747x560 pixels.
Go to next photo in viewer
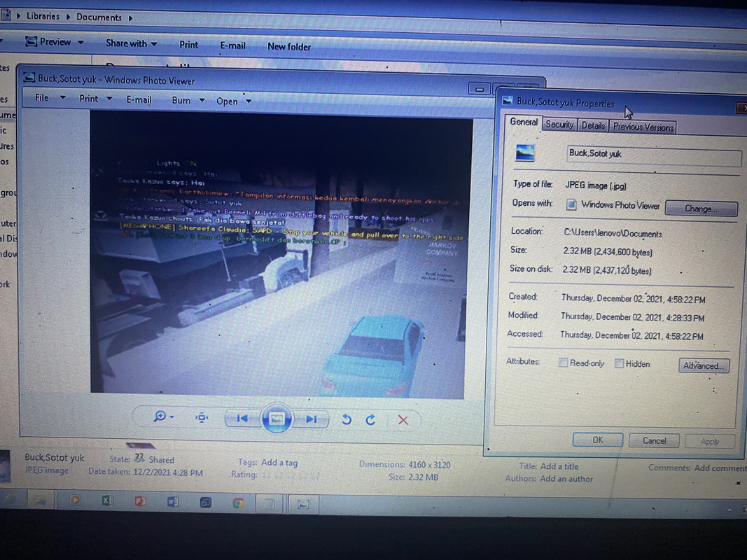(311, 419)
